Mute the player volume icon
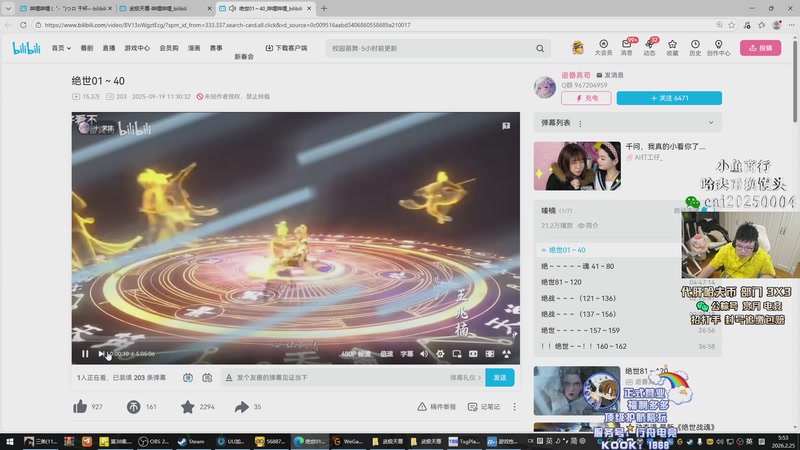Viewport: 800px width, 450px height. point(424,354)
